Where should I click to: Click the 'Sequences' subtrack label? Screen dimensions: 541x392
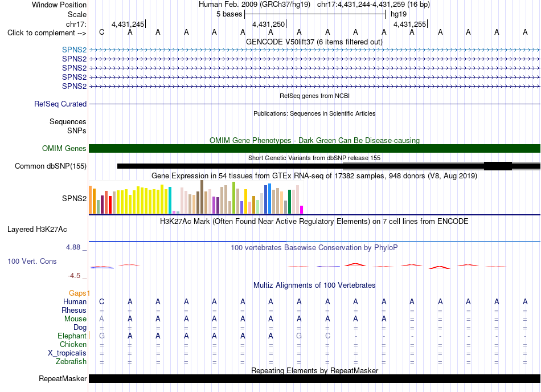68,121
